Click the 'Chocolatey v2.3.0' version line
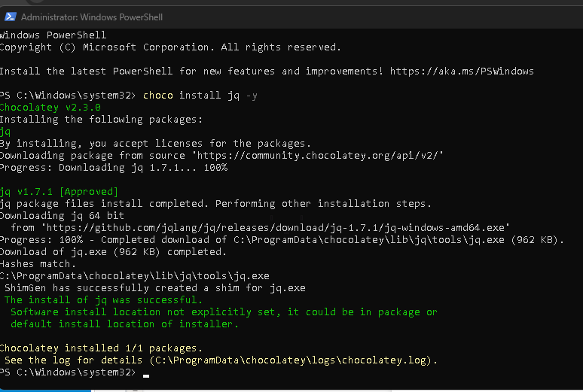The width and height of the screenshot is (583, 392). [50, 108]
